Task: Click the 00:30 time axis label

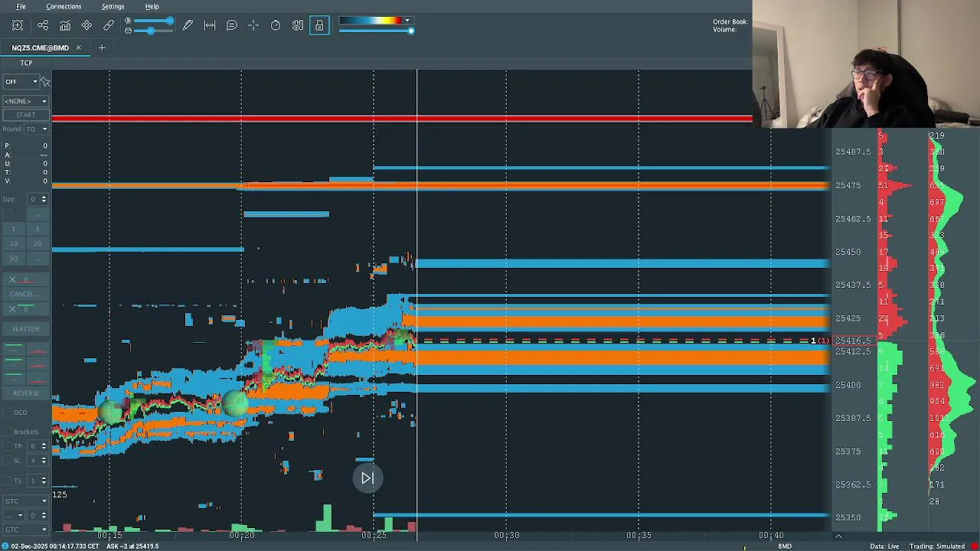Action: click(x=506, y=536)
